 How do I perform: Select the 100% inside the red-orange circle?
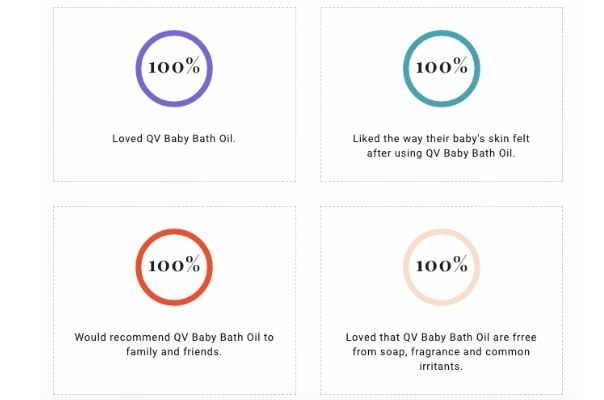(x=174, y=266)
